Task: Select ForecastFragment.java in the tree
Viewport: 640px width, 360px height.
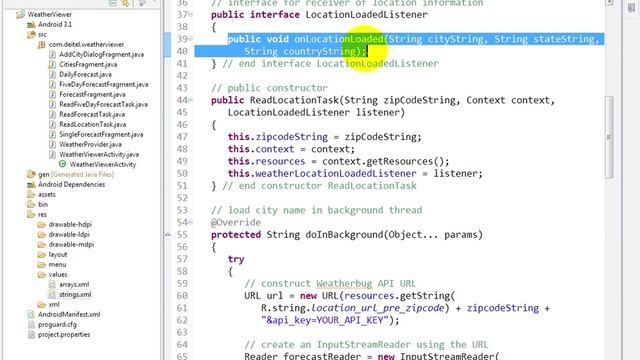Action: (92, 94)
